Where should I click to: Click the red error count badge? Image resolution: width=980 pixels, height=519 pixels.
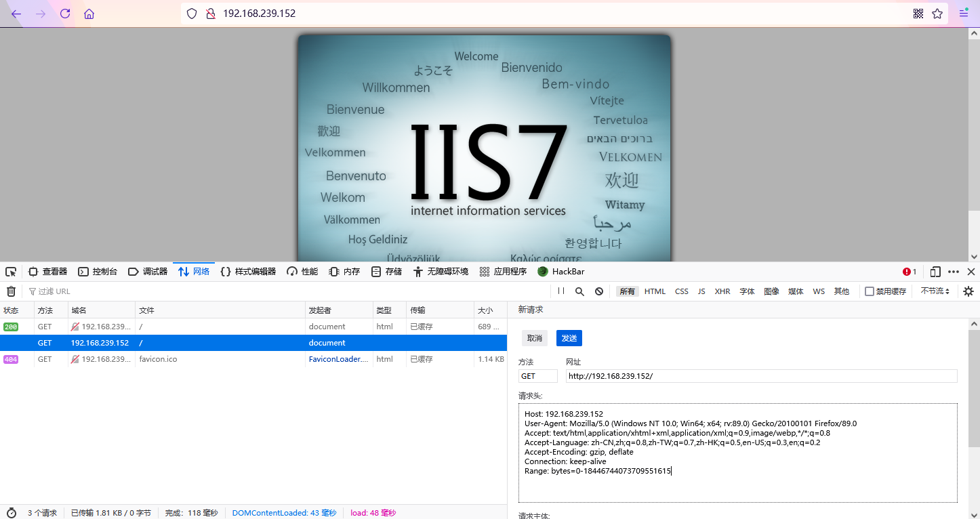910,272
